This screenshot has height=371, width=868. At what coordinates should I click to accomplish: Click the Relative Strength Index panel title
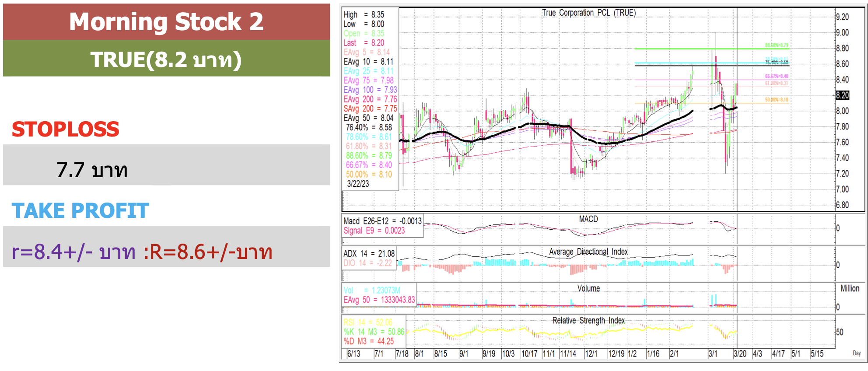click(588, 320)
